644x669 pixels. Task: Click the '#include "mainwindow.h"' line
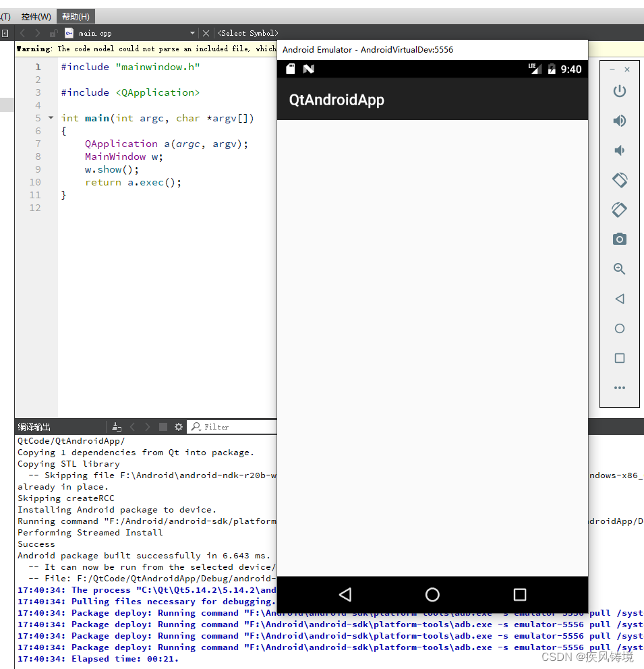pos(130,67)
